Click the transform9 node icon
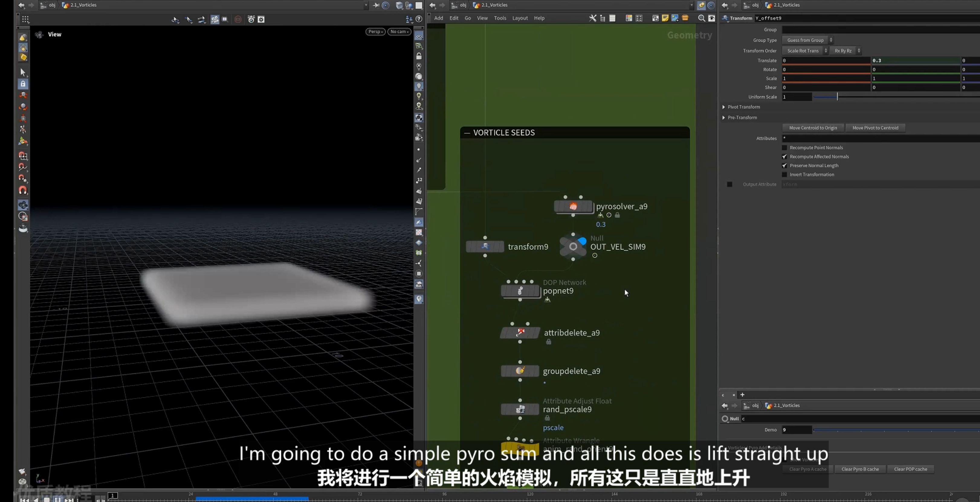The image size is (980, 502). click(x=485, y=247)
